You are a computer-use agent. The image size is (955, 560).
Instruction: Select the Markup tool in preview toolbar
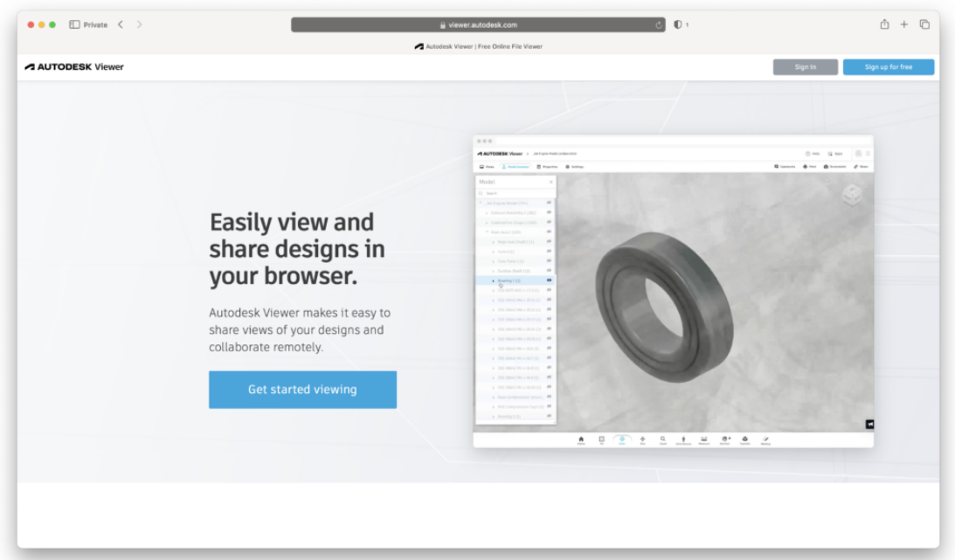(765, 440)
